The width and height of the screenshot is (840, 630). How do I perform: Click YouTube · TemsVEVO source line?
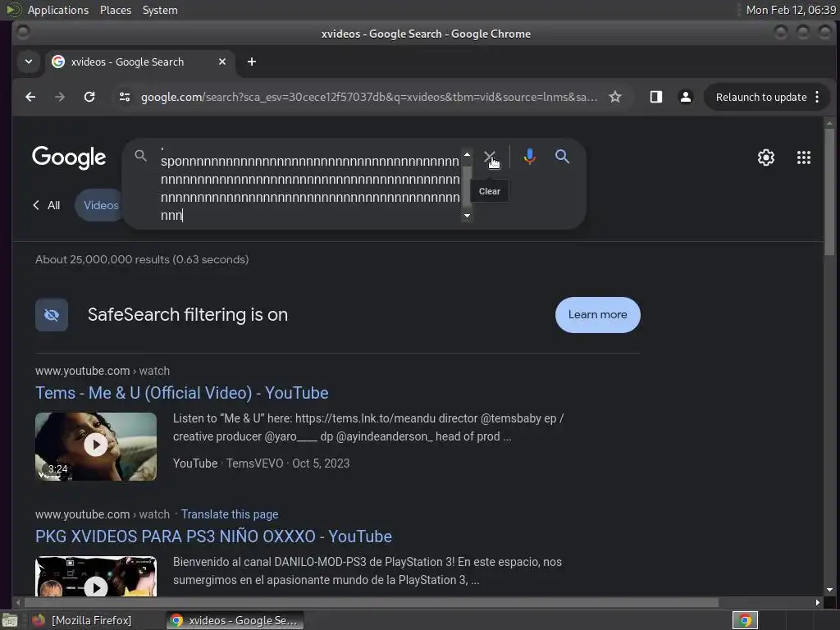click(x=228, y=463)
